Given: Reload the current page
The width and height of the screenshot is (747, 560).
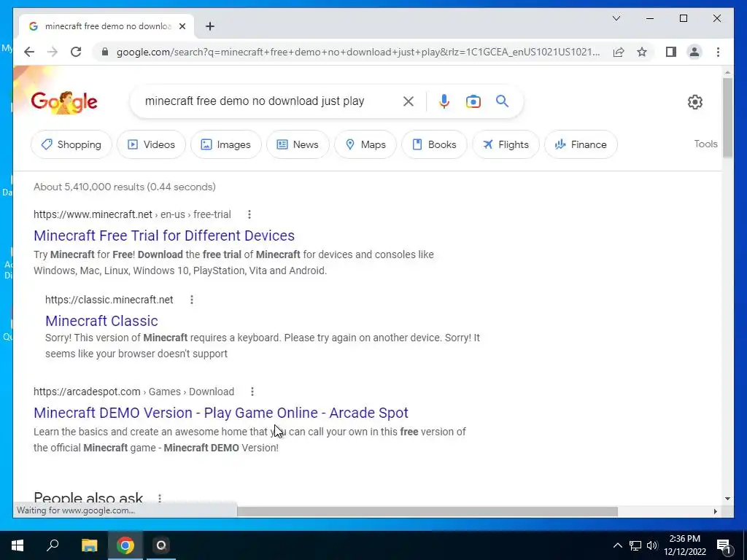Looking at the screenshot, I should (76, 52).
